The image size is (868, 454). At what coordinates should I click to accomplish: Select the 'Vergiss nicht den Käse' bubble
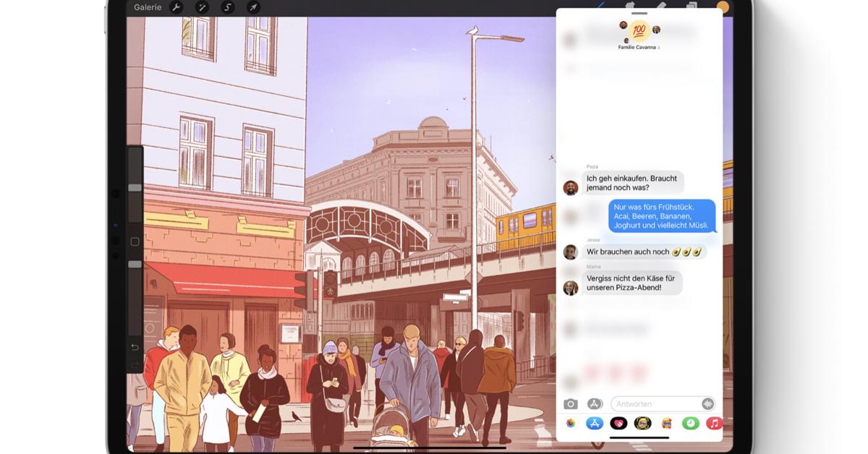coord(631,283)
